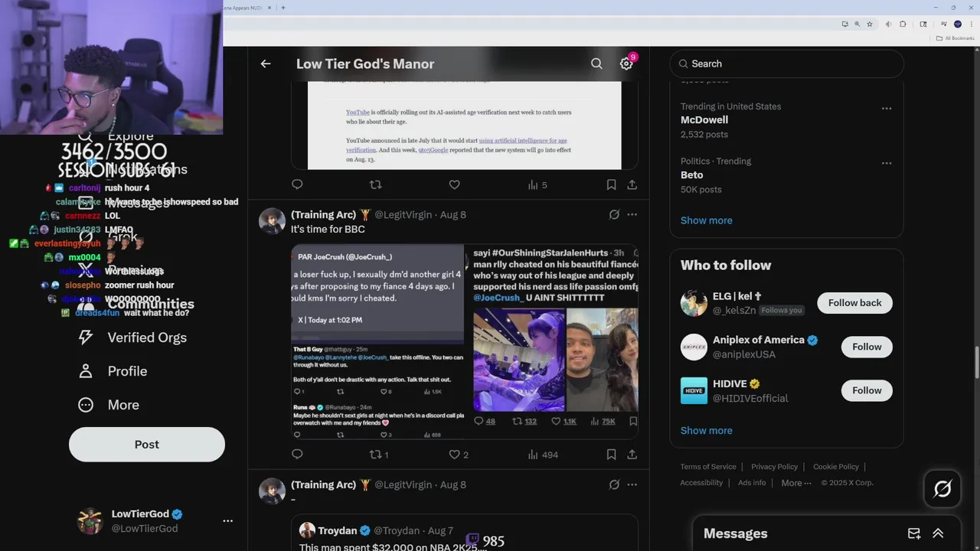The height and width of the screenshot is (551, 980).
Task: Expand the footer More menu
Action: pyautogui.click(x=796, y=483)
